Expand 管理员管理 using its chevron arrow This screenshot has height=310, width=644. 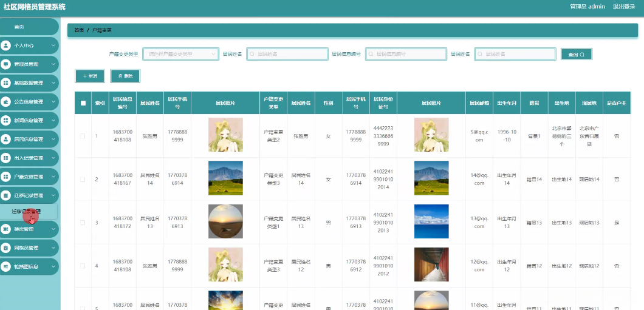pyautogui.click(x=53, y=64)
